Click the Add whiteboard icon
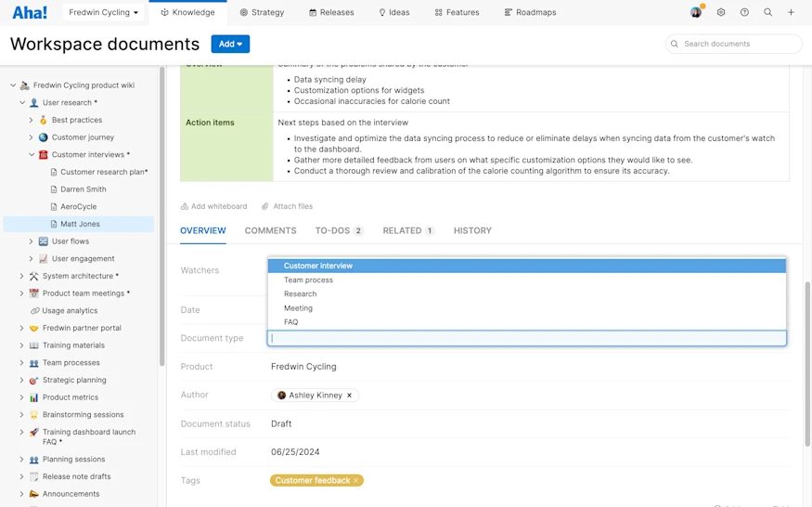The width and height of the screenshot is (812, 507). tap(185, 206)
